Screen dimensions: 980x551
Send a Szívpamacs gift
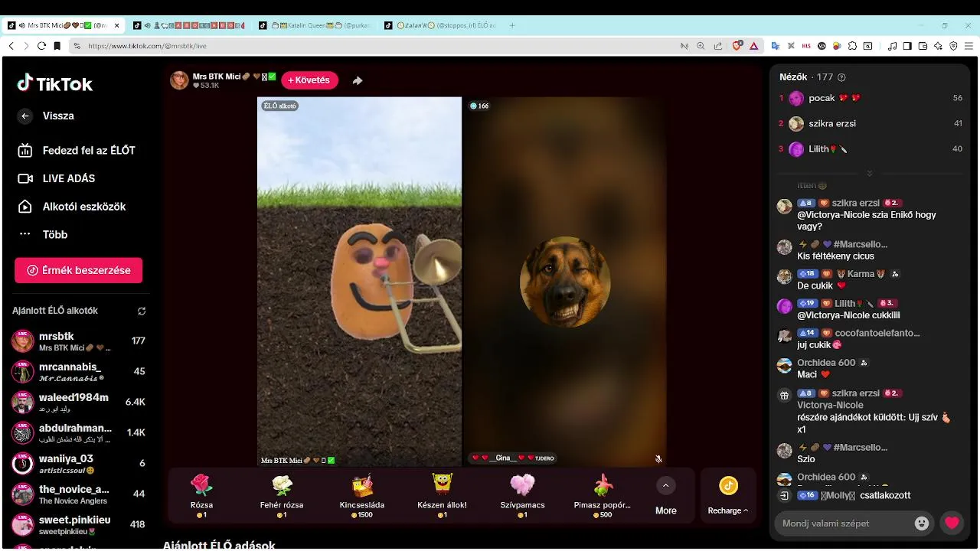(522, 495)
